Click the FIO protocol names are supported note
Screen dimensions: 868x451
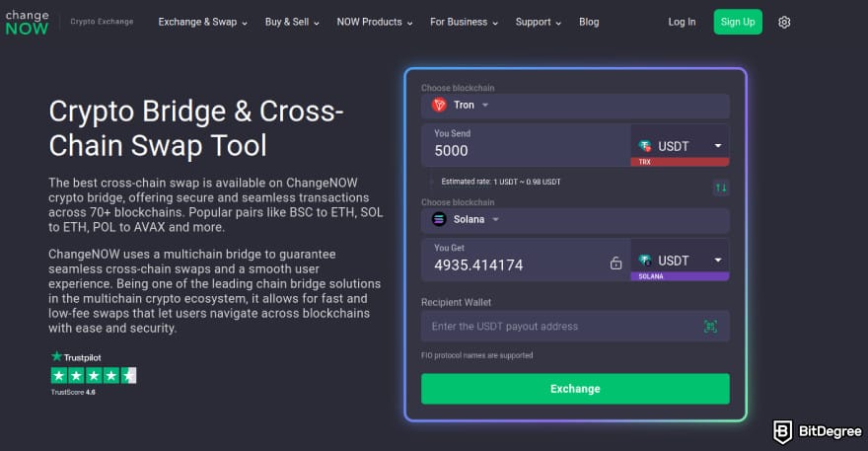476,355
